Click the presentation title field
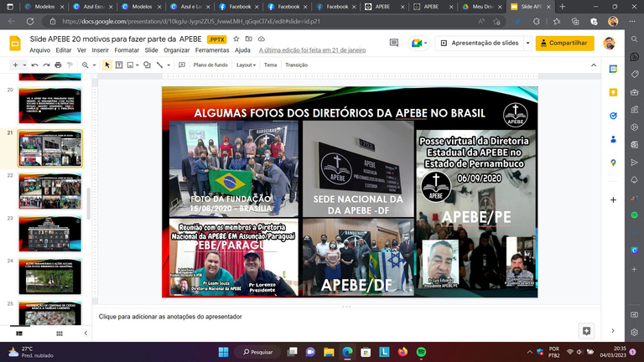Image resolution: width=644 pixels, height=362 pixels. (x=116, y=39)
